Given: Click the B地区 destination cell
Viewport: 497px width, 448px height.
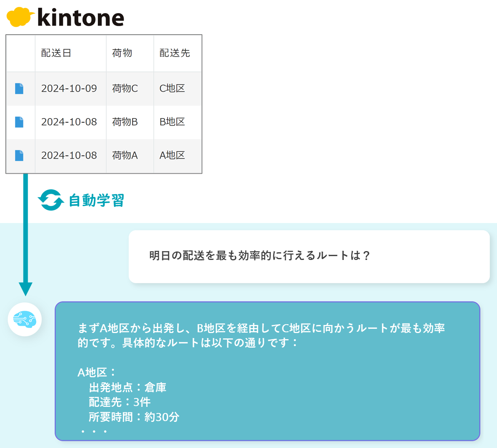Looking at the screenshot, I should [172, 122].
